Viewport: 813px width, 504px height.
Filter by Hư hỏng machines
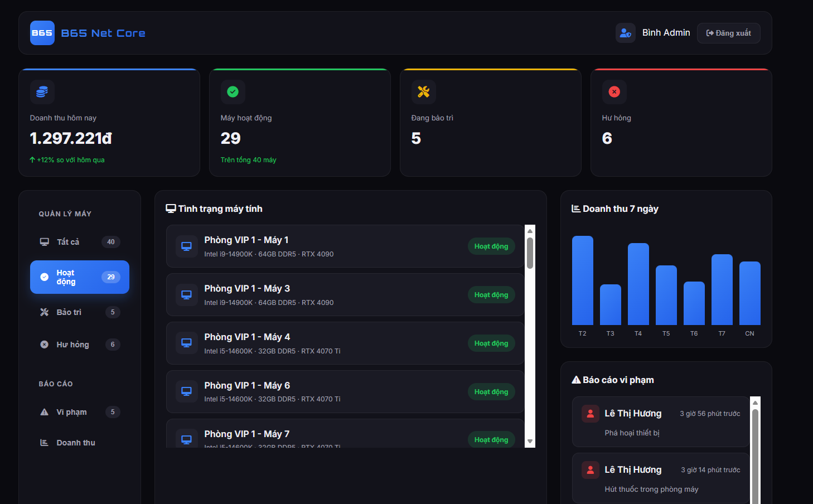click(79, 345)
